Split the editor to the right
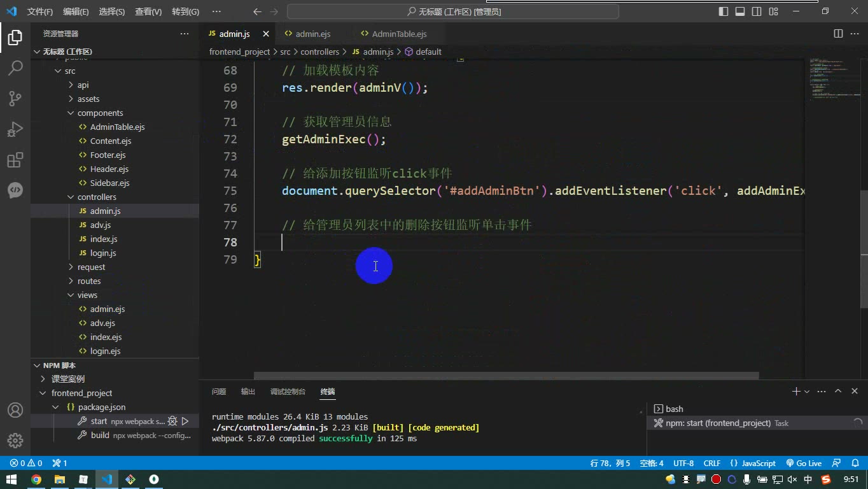The image size is (868, 489). point(838,34)
